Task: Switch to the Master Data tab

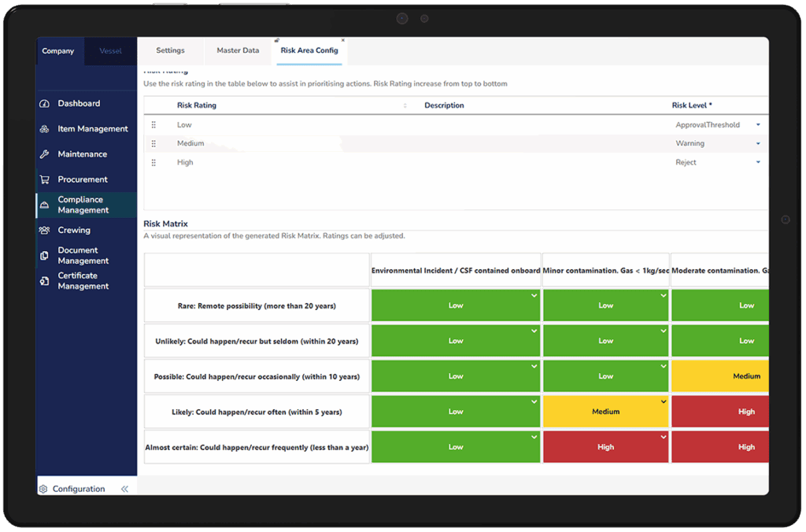Action: [238, 50]
